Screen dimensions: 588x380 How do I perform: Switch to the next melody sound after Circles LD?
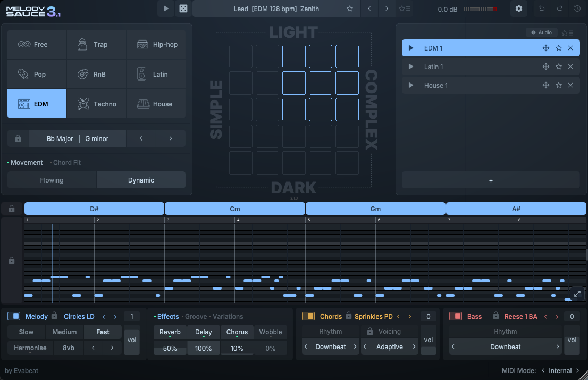click(x=115, y=317)
